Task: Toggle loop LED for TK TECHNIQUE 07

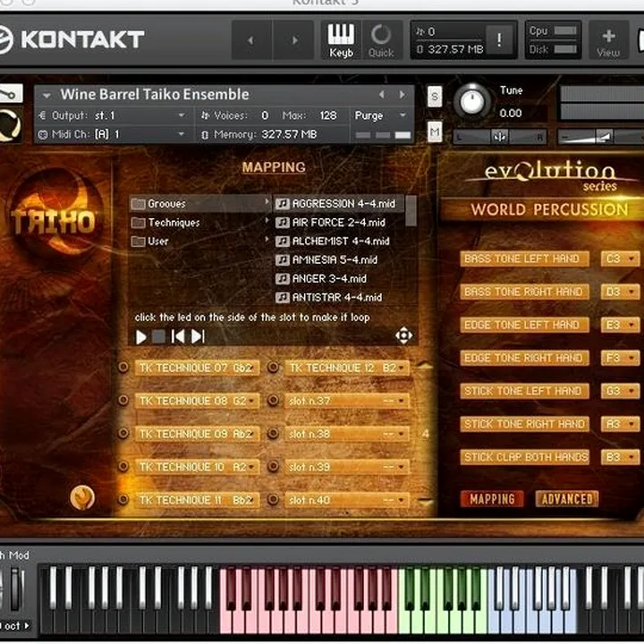Action: pos(123,368)
